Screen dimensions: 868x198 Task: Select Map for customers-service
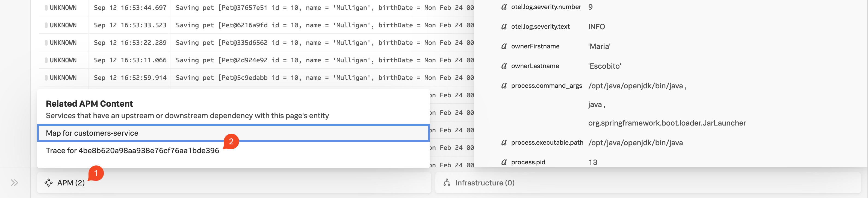click(233, 133)
